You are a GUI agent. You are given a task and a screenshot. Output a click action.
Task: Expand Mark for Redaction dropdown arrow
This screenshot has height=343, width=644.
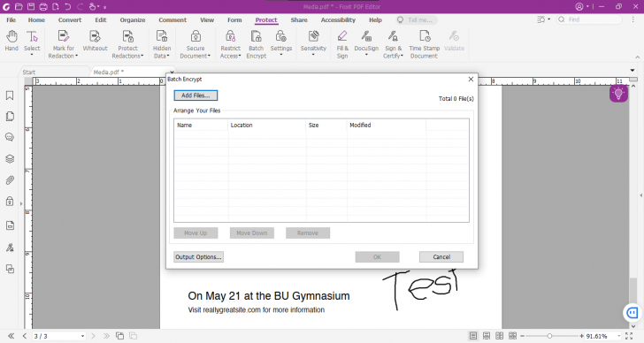pos(76,56)
